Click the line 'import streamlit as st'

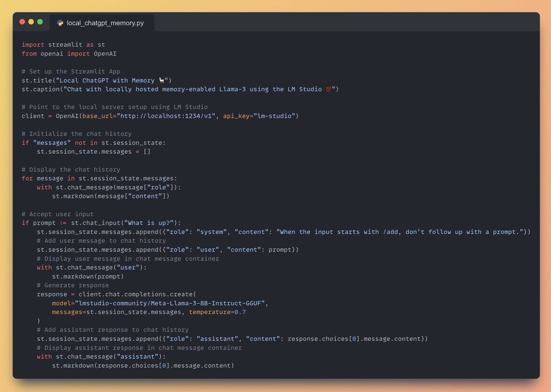pyautogui.click(x=63, y=45)
